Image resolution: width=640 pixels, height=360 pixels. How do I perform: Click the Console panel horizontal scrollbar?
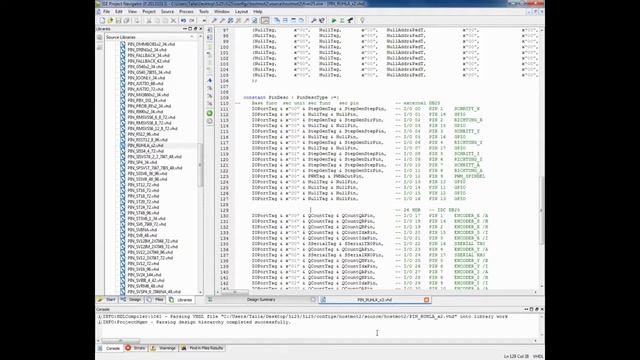120,340
